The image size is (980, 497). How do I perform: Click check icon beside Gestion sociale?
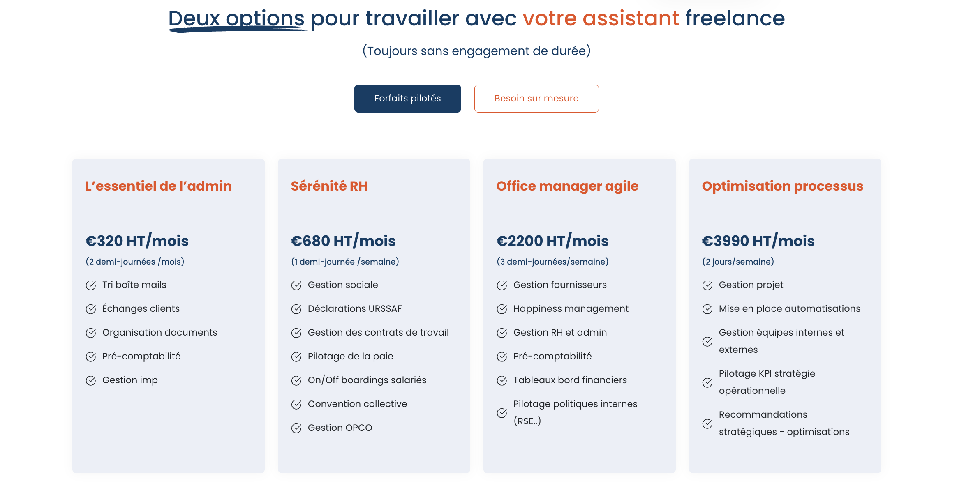[x=296, y=285]
